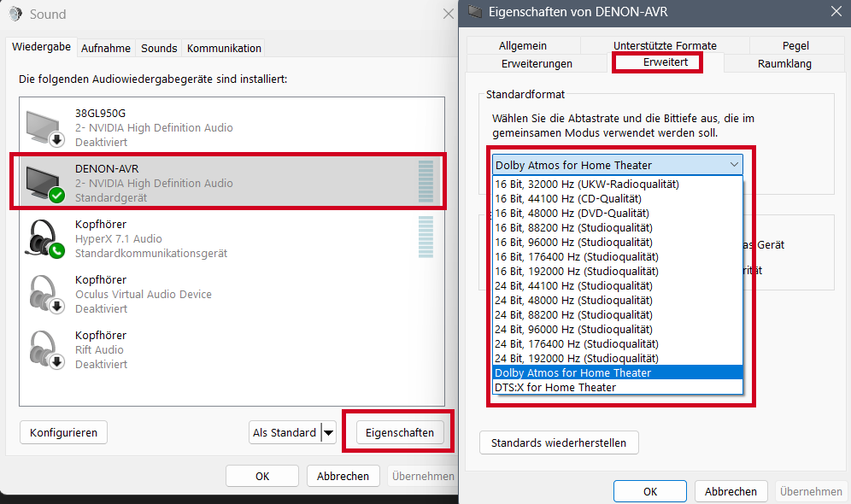Open Eigenschaften for the selected device
This screenshot has width=851, height=504.
400,432
